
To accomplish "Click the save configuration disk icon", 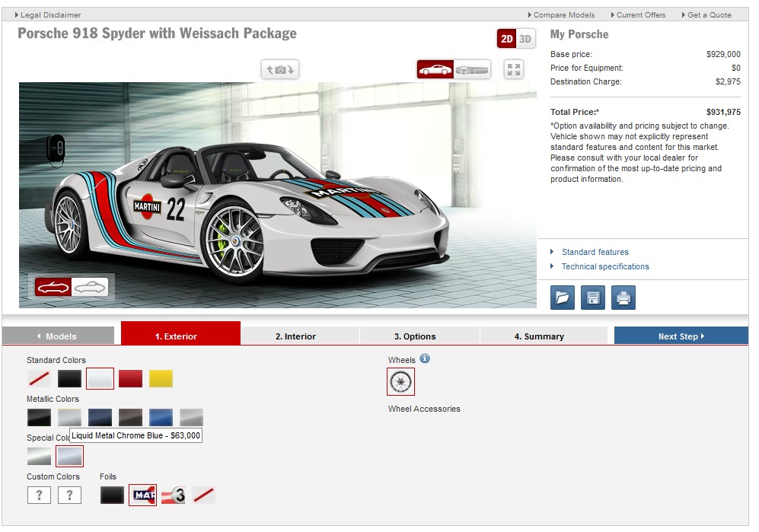I will pyautogui.click(x=593, y=298).
